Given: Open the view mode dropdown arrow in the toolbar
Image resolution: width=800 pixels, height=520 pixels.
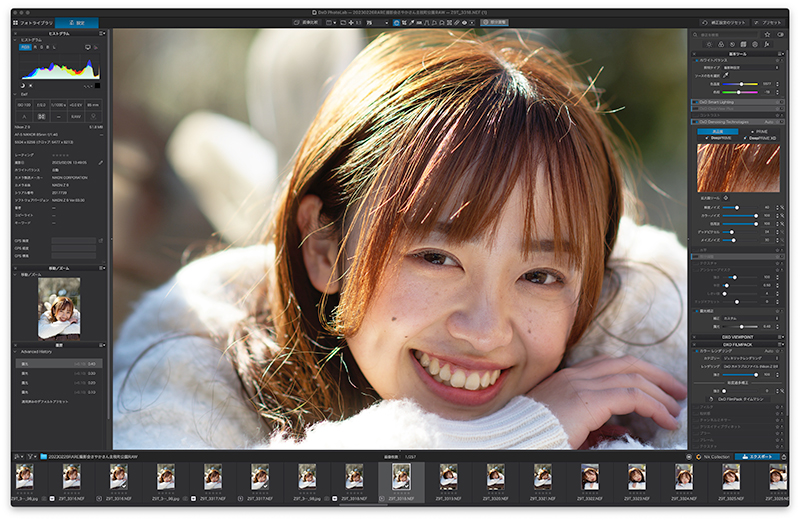Looking at the screenshot, I should click(335, 22).
